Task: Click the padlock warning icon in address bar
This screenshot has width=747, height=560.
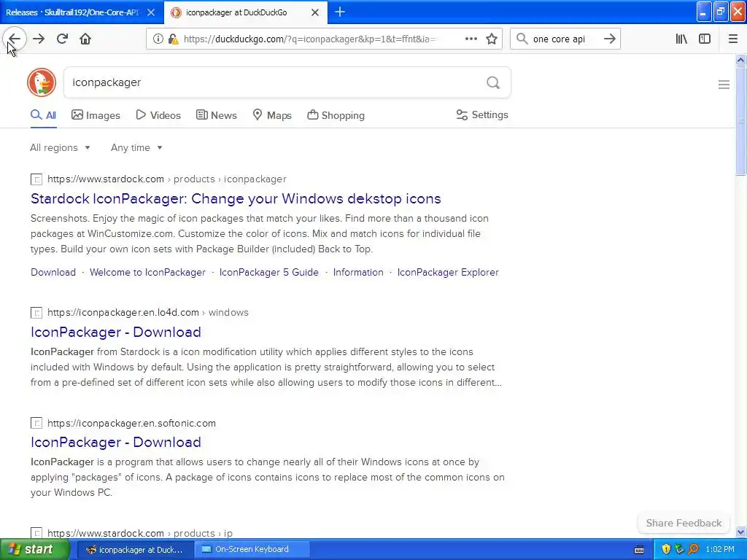Action: click(174, 39)
